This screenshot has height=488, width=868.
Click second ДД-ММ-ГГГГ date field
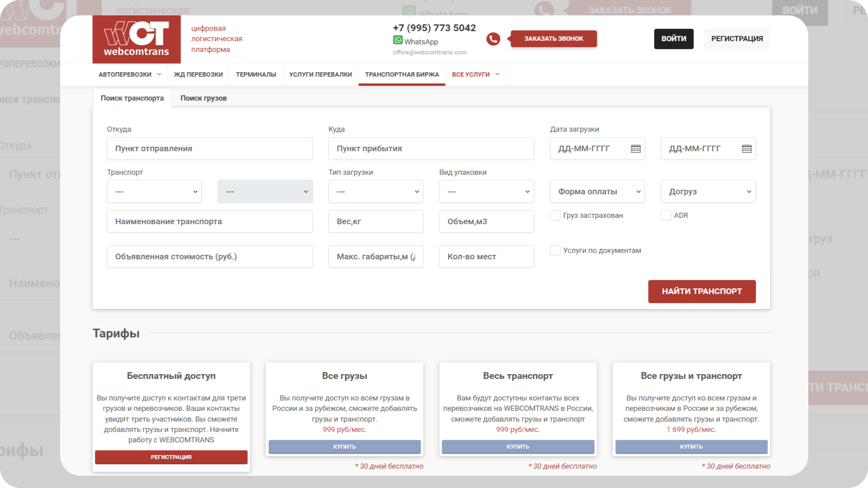tap(708, 149)
